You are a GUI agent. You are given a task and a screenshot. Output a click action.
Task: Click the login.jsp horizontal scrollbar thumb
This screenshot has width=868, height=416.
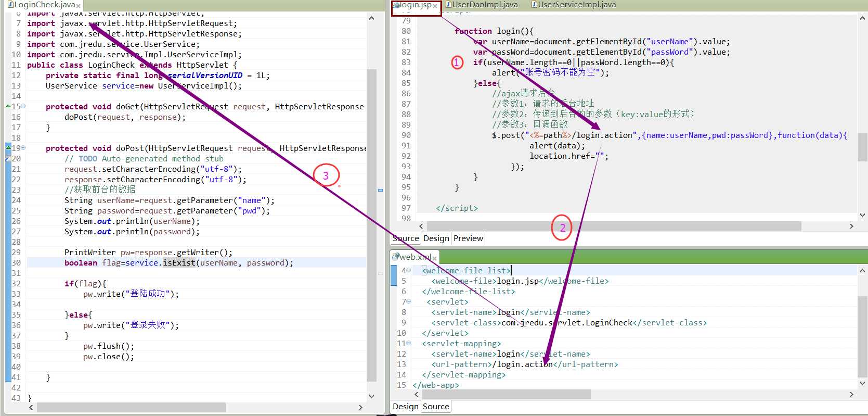pyautogui.click(x=614, y=226)
